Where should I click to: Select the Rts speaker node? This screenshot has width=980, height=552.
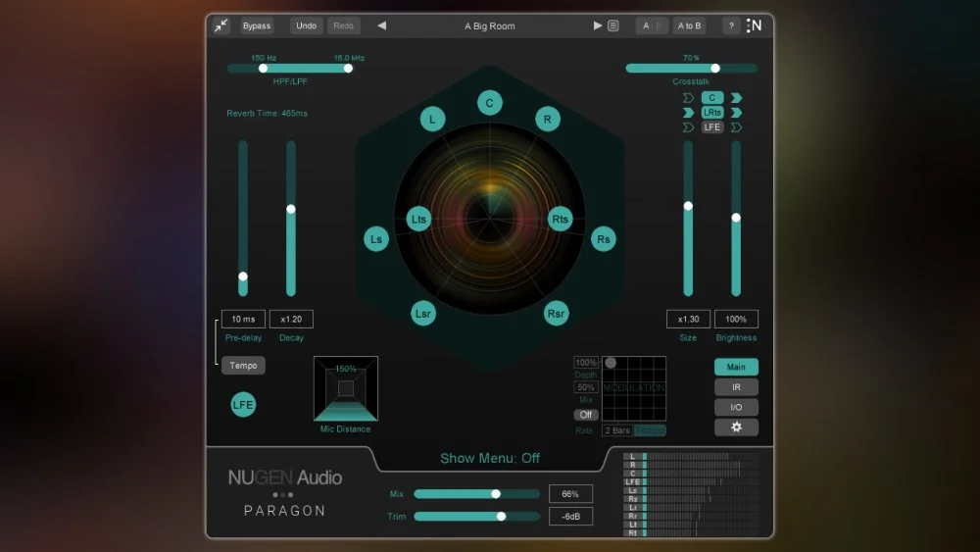[x=560, y=219]
